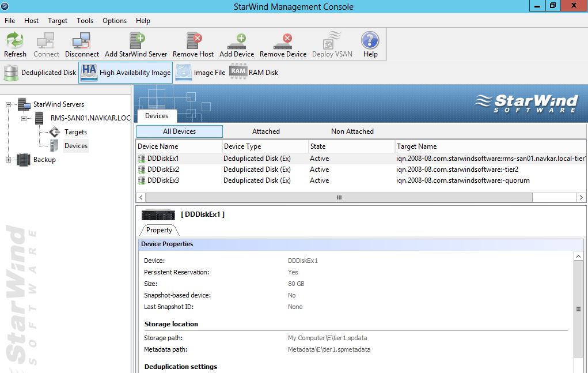Click properties panel vertical scrollbar thumb
This screenshot has width=588, height=373.
pyautogui.click(x=578, y=309)
